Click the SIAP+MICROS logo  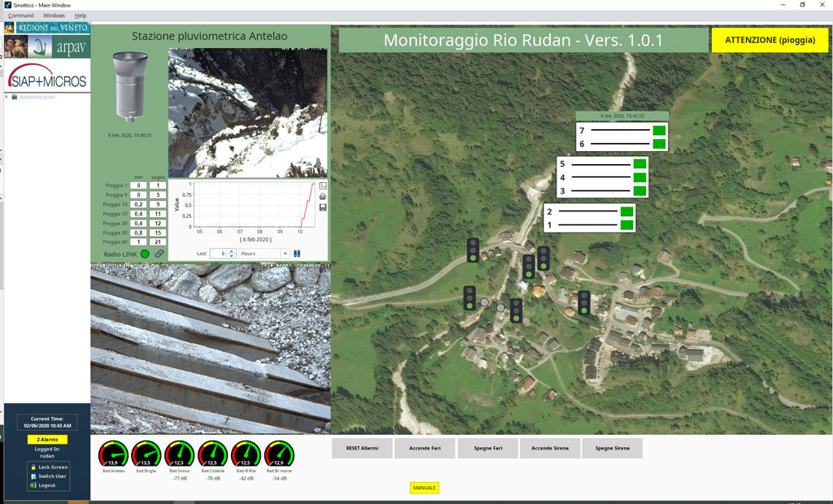(x=47, y=77)
